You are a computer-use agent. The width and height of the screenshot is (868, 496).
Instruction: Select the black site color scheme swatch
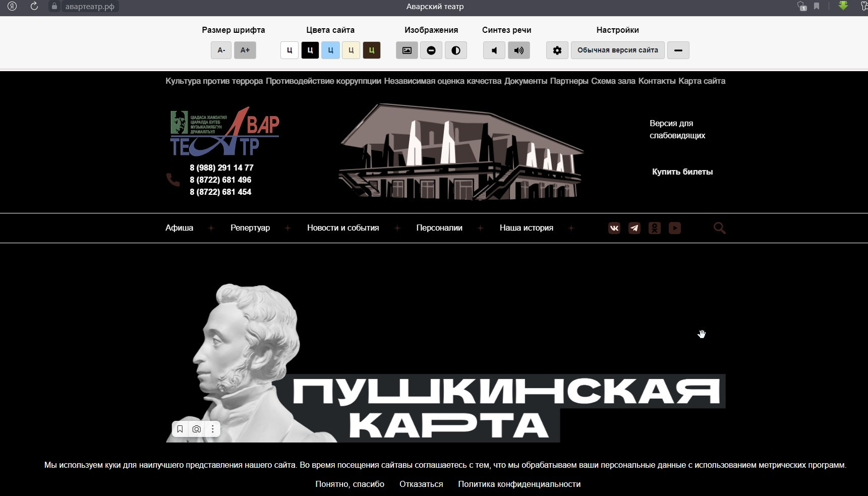click(310, 50)
